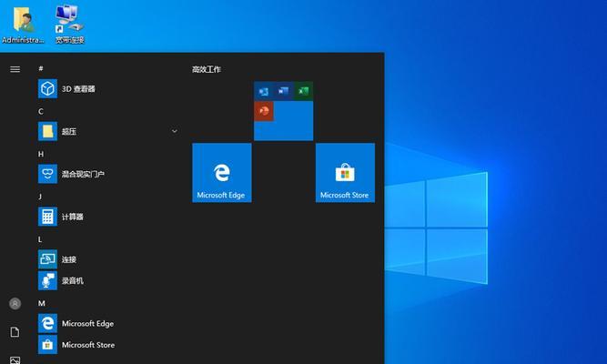607x364 pixels.
Task: Launch 3D 查看器 from the app list
Action: pyautogui.click(x=108, y=88)
